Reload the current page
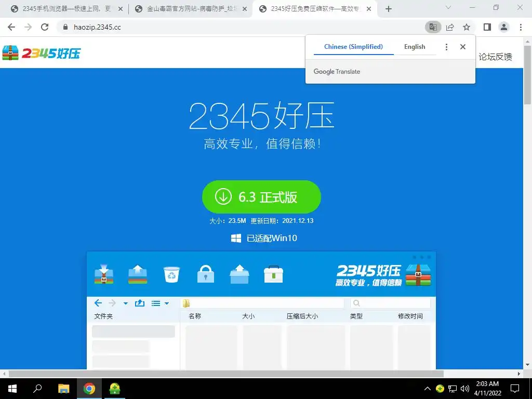Viewport: 532px width, 399px height. point(45,27)
